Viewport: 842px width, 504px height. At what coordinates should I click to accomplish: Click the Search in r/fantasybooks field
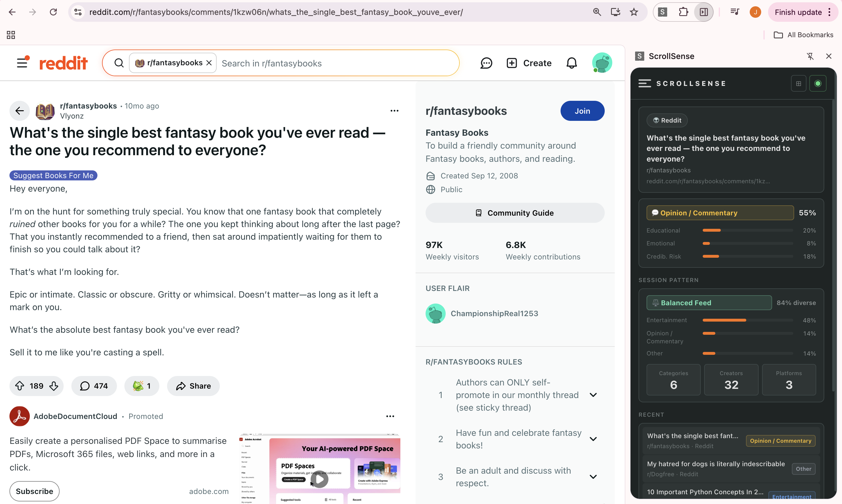click(336, 63)
